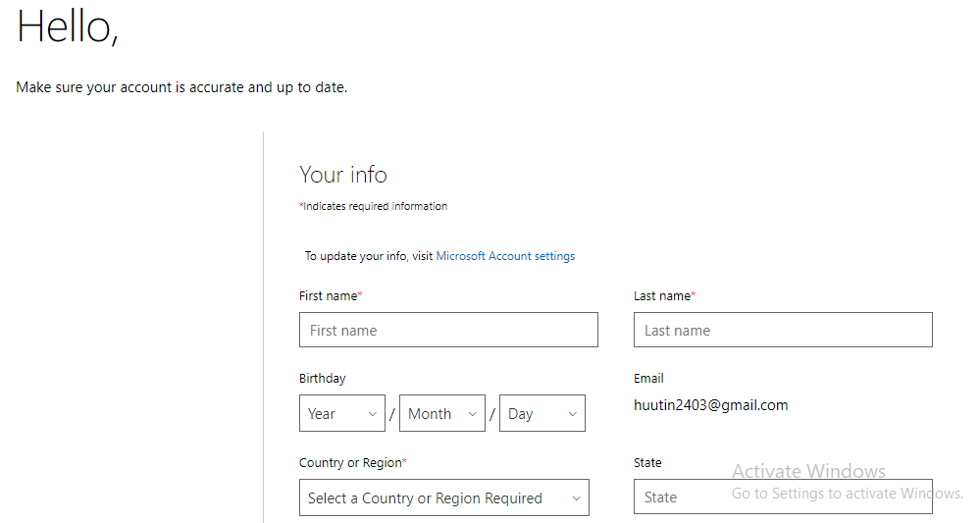Open the Day birthday dropdown
The width and height of the screenshot is (980, 523).
pyautogui.click(x=542, y=413)
